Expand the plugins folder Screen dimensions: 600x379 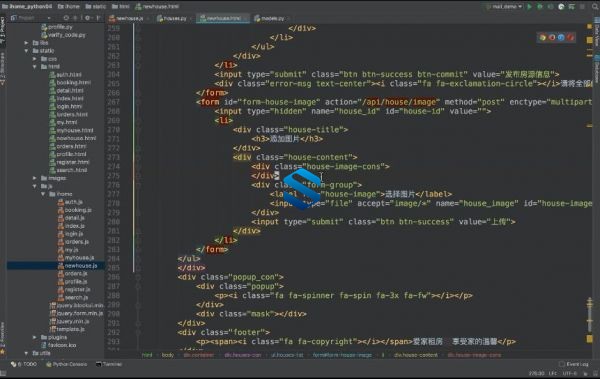click(x=35, y=337)
